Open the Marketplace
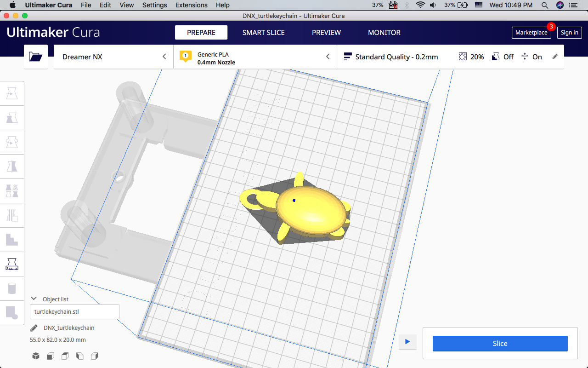 coord(531,33)
